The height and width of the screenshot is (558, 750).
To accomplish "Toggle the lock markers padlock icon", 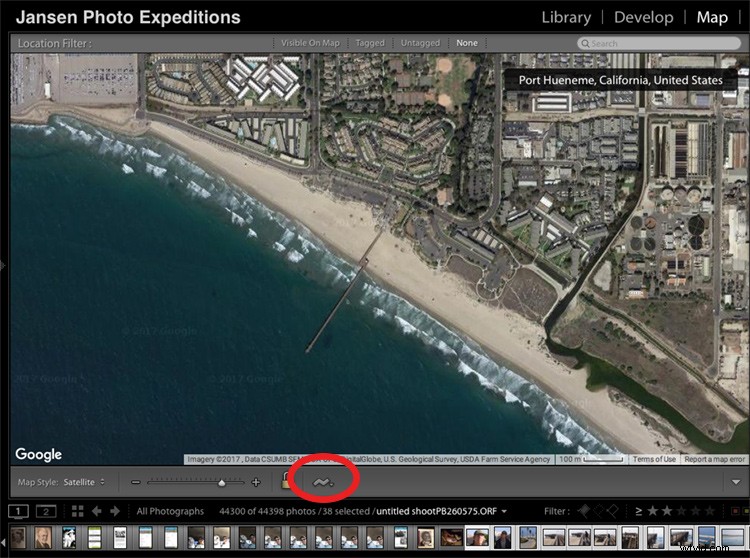I will (x=286, y=480).
